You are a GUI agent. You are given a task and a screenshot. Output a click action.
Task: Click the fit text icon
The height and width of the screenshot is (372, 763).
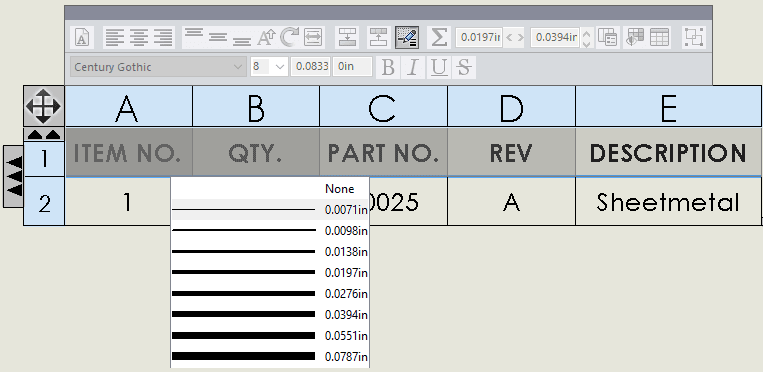313,37
